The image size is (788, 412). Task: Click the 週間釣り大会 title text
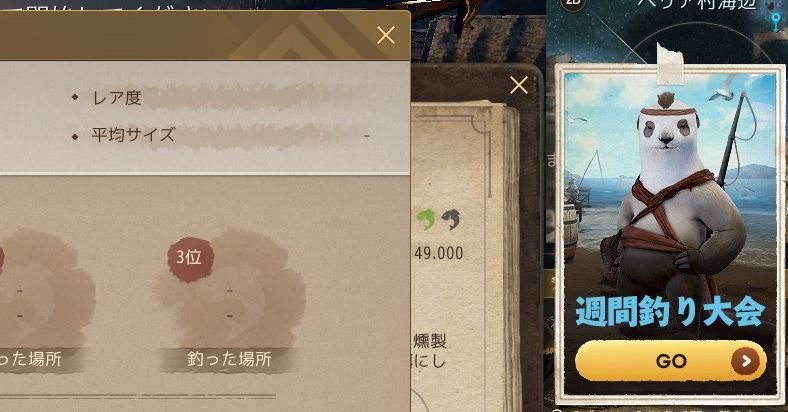coord(670,312)
